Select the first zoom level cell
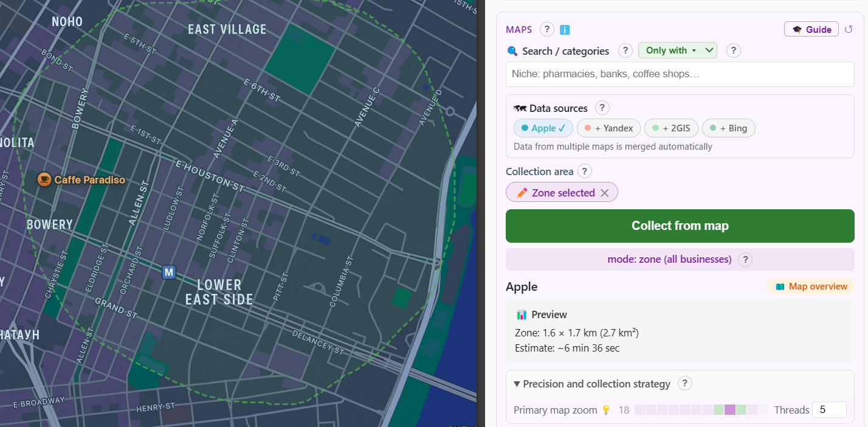 point(639,410)
